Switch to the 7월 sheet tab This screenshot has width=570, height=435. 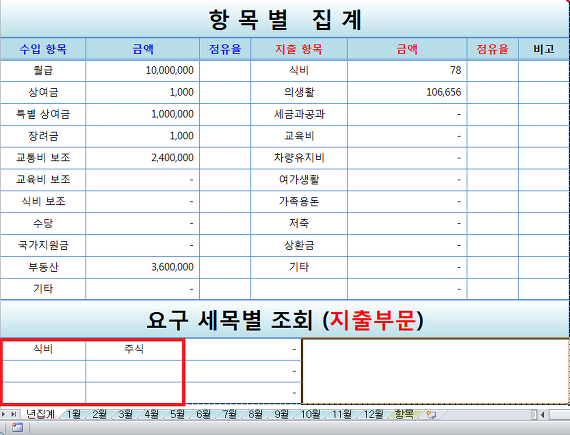(229, 414)
